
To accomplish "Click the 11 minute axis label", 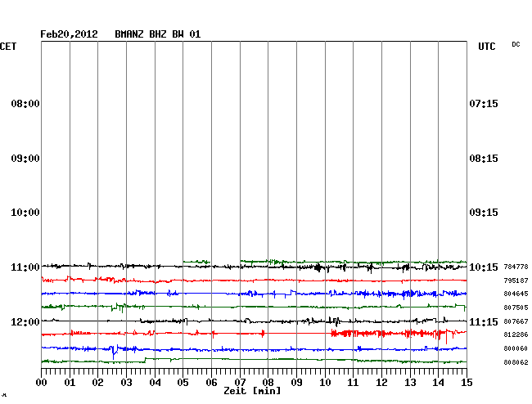I will tap(353, 383).
